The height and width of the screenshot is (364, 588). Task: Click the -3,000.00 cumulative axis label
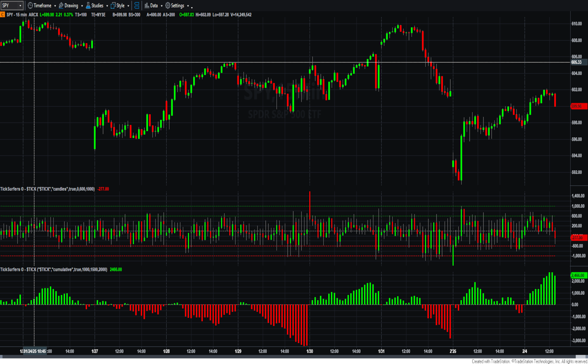(578, 341)
